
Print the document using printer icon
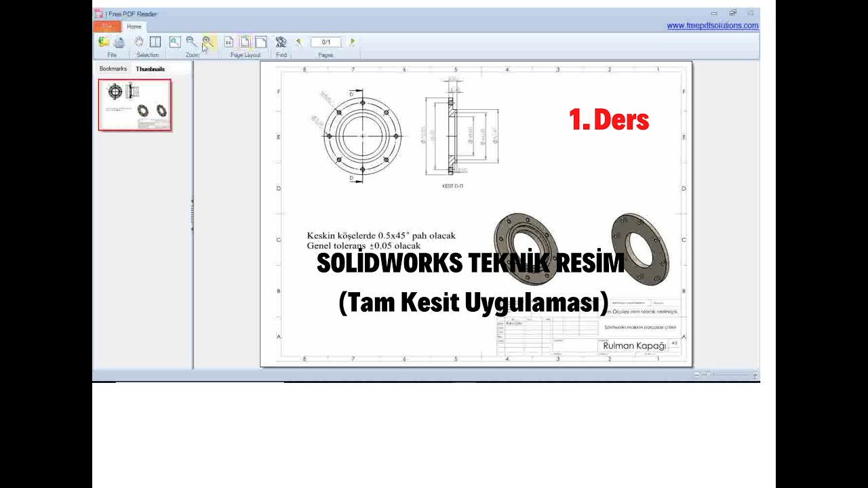(x=119, y=42)
